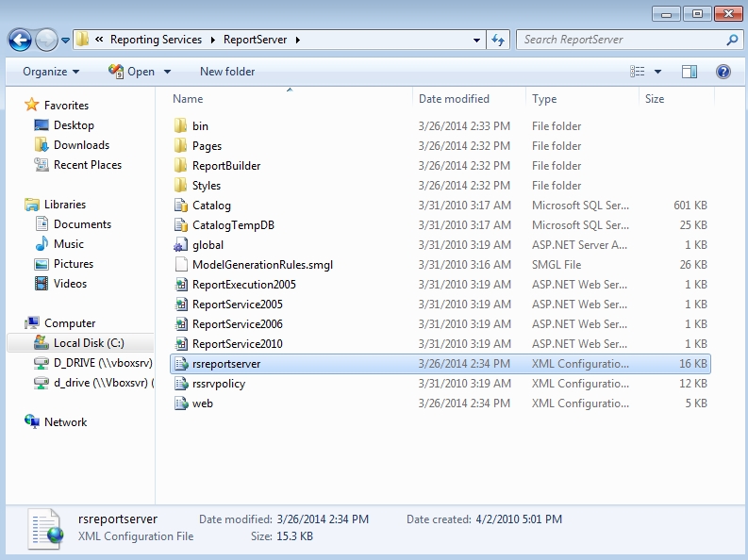
Task: Select the ReportBuilder folder icon
Action: tap(180, 165)
